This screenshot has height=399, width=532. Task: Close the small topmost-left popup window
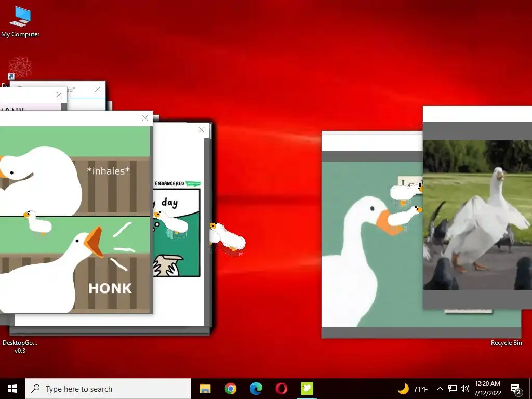coord(59,95)
